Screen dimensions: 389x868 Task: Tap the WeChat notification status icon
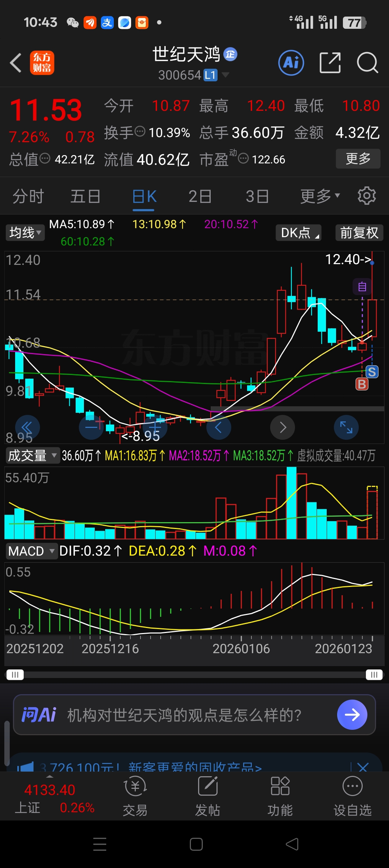click(73, 23)
